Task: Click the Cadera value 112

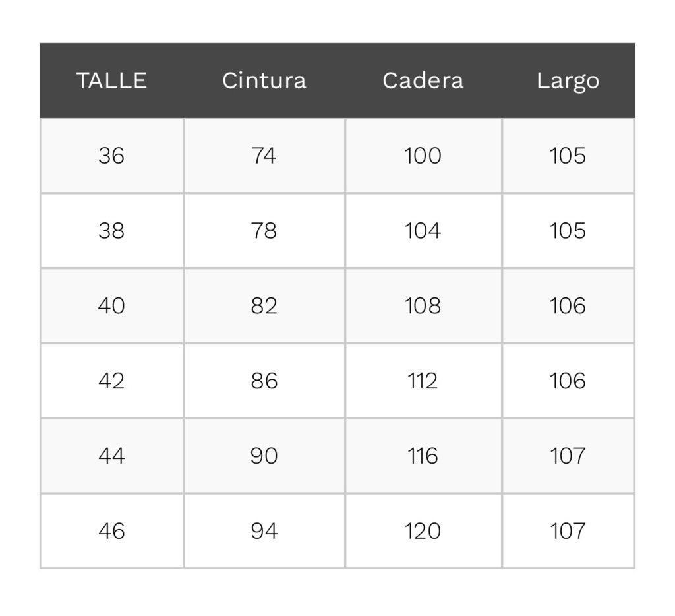Action: click(x=423, y=381)
